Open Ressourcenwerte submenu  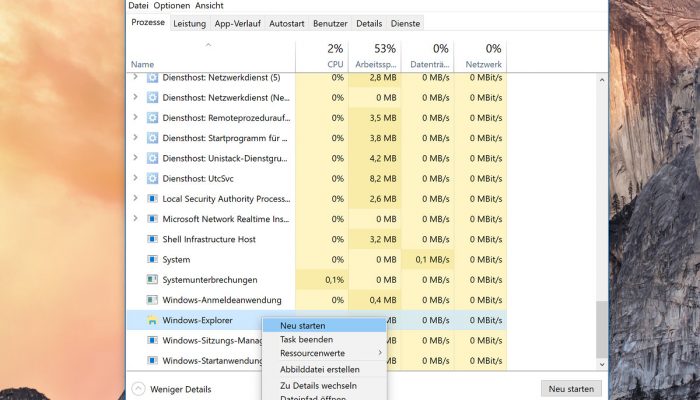click(x=325, y=353)
